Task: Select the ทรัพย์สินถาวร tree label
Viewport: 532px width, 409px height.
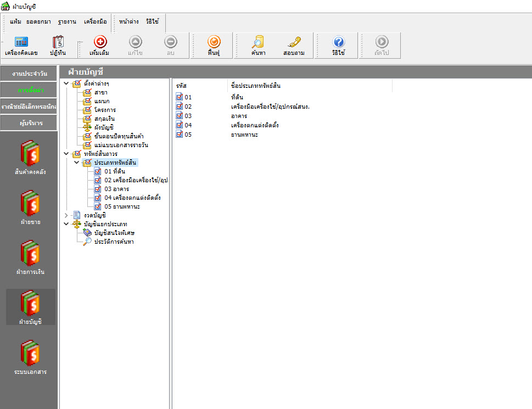Action: [100, 154]
